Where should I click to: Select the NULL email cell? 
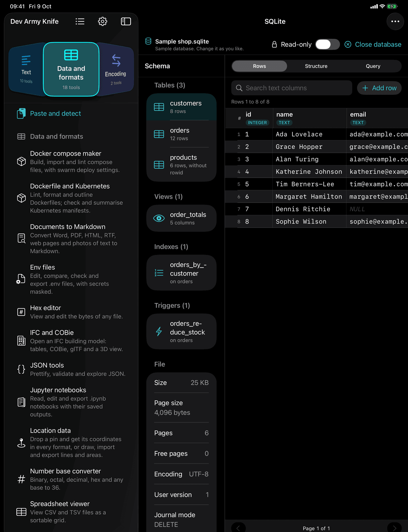(x=377, y=209)
